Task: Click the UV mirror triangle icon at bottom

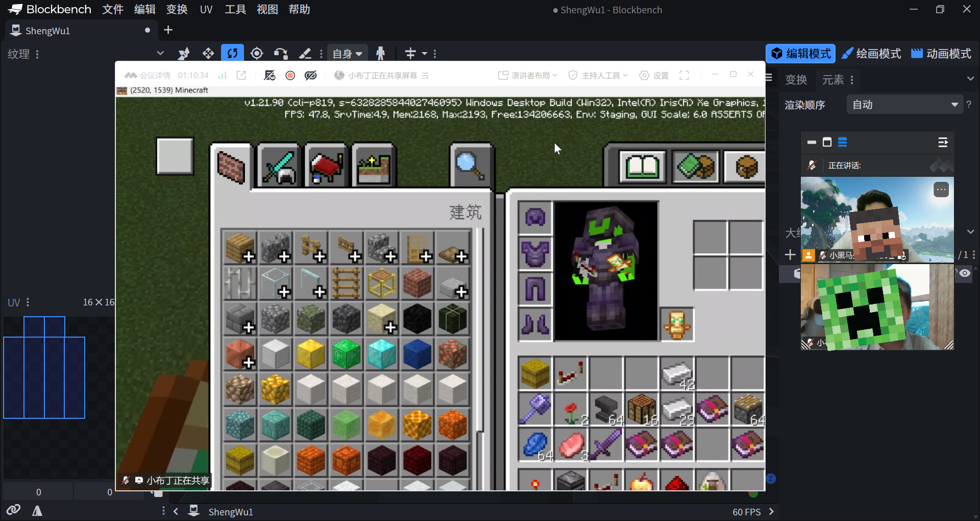Action: pyautogui.click(x=37, y=510)
